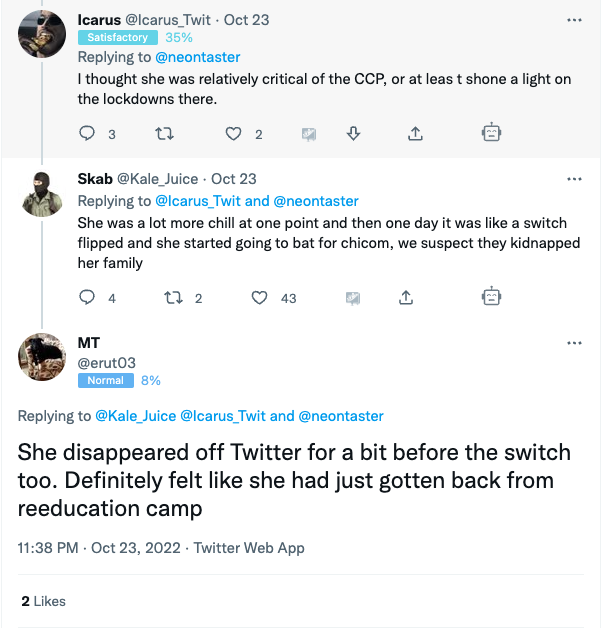Reply to Skab's tweet
This screenshot has width=602, height=628.
click(87, 298)
